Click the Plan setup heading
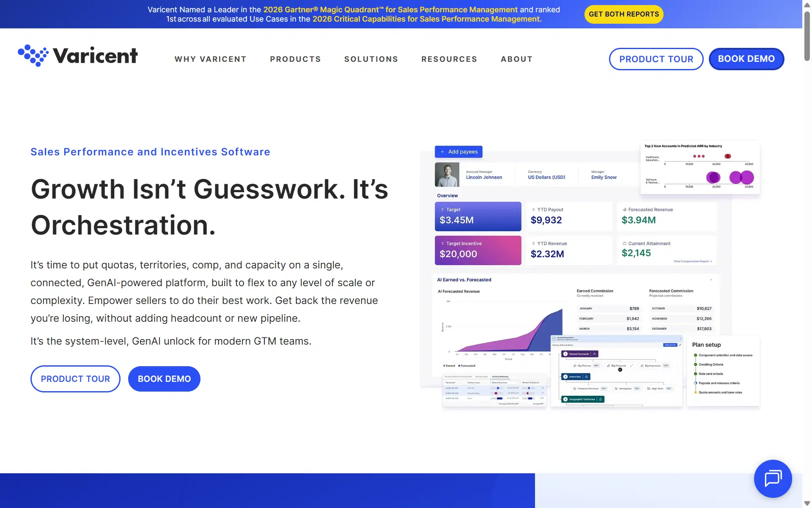Screen dimensions: 812x508 tap(706, 345)
